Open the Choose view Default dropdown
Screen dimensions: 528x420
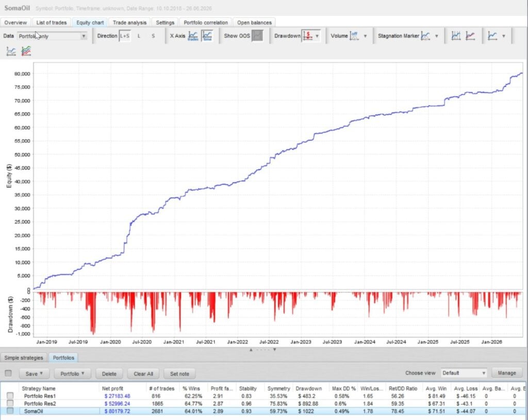coord(464,373)
